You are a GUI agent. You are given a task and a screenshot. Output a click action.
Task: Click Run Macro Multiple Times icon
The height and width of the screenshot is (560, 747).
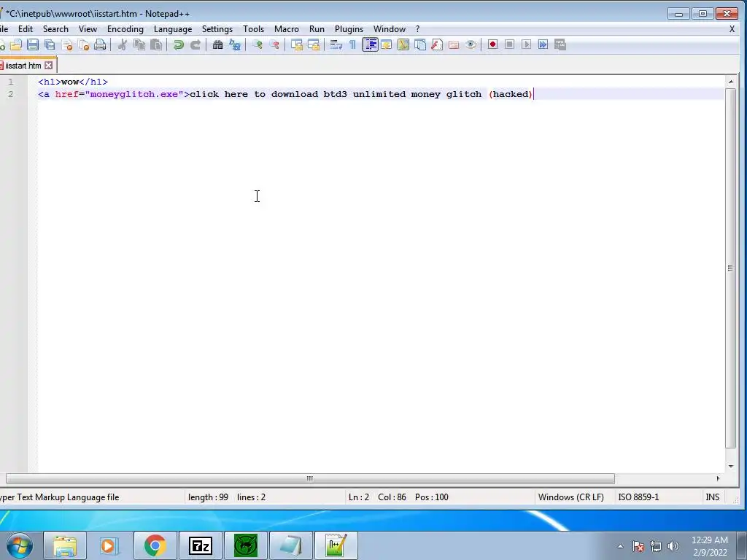point(543,44)
